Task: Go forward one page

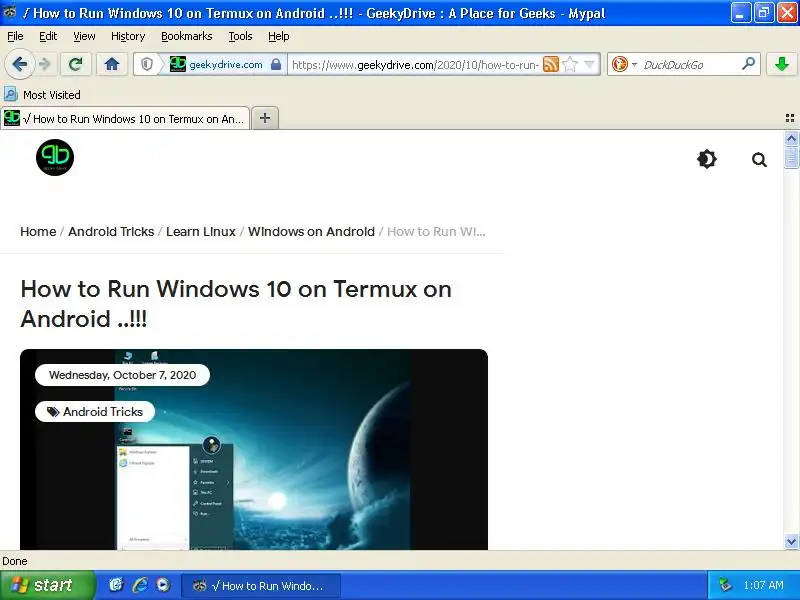Action: (45, 64)
